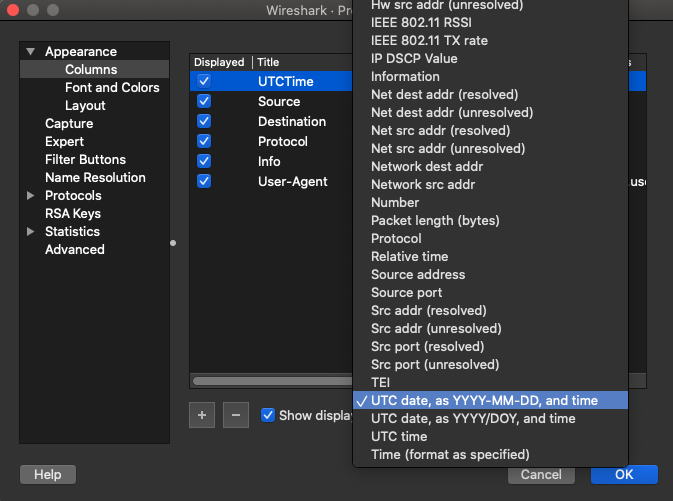Uncheck the UTCTime displayed checkbox
This screenshot has height=501, width=673.
pyautogui.click(x=204, y=81)
